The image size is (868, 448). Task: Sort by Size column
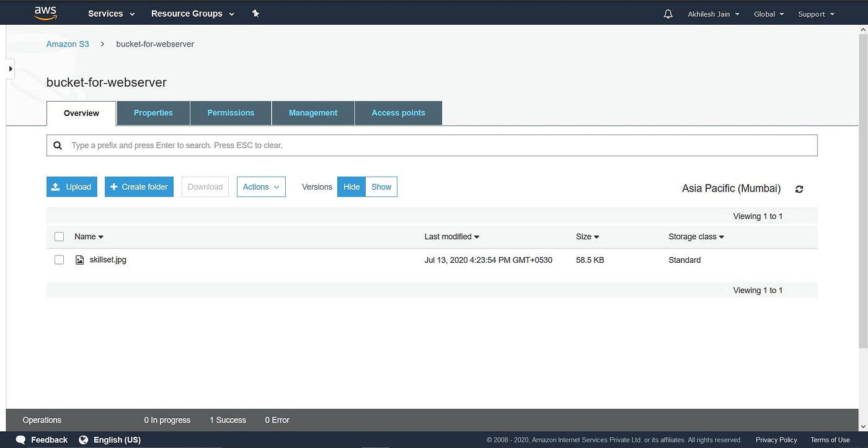(x=588, y=237)
